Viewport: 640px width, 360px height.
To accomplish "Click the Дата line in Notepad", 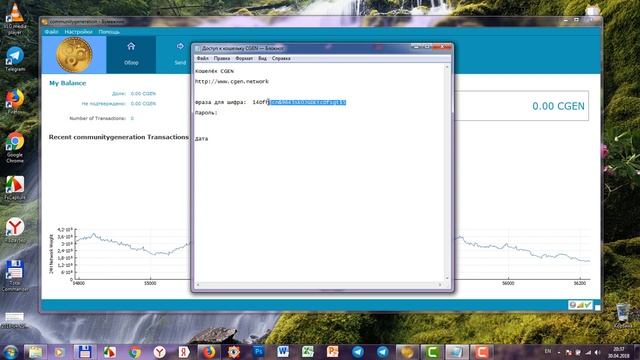I will point(202,139).
